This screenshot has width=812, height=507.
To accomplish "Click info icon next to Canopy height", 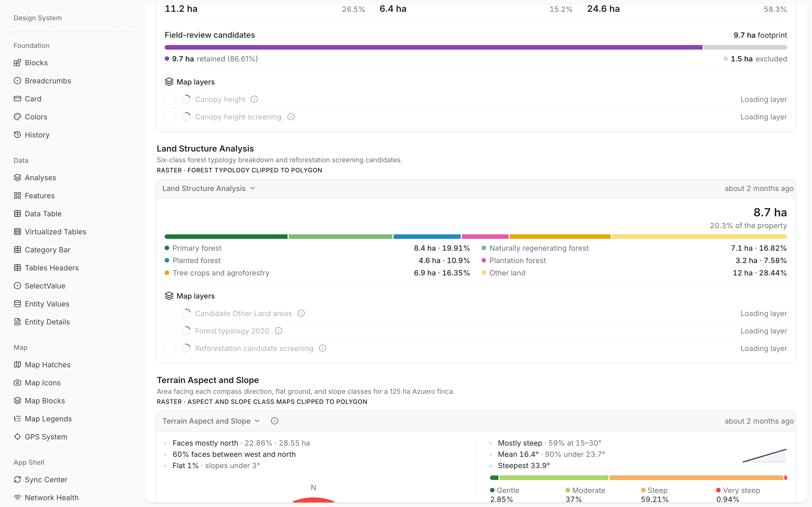I will [x=254, y=99].
